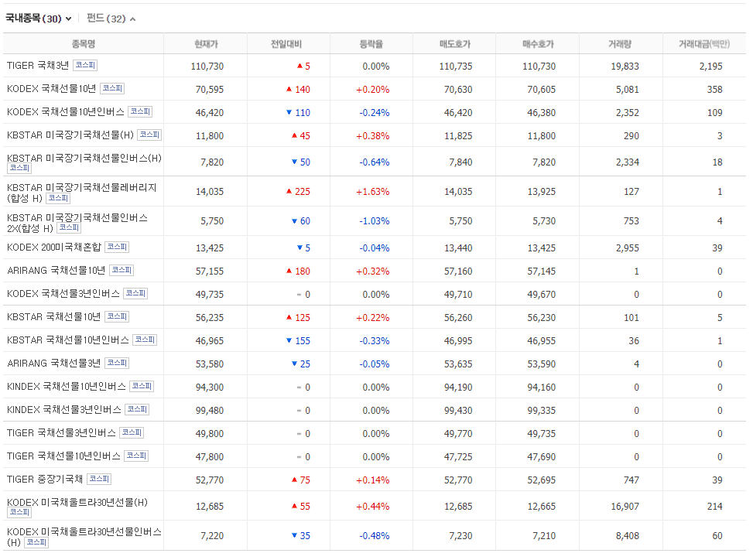This screenshot has width=753, height=560.
Task: Click 코스피 badge beside TIGER 중장기국채
Action: pyautogui.click(x=99, y=479)
